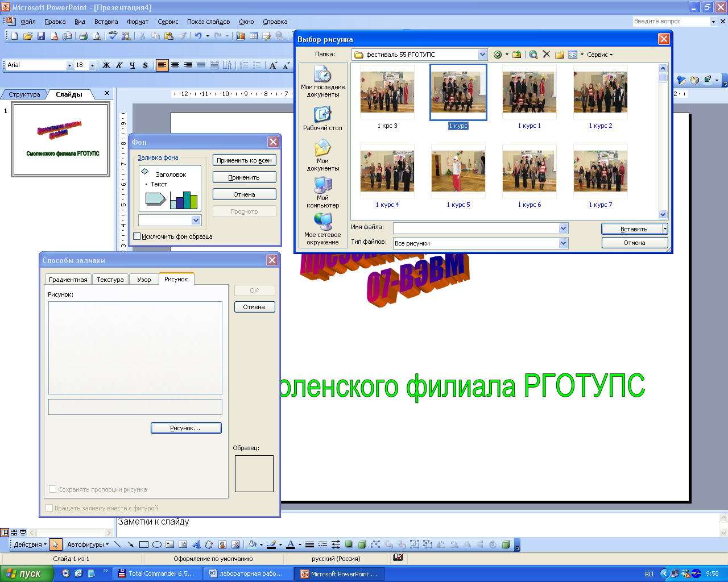
Task: Click Font Color A swatch
Action: [x=291, y=544]
